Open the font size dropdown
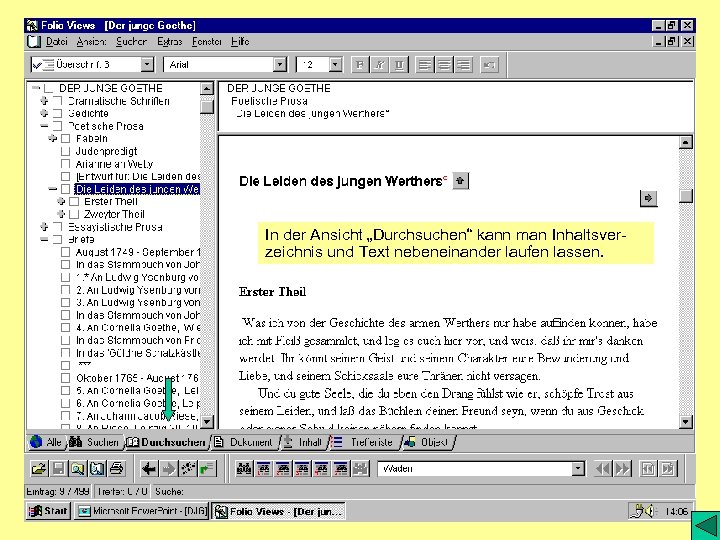Viewport: 720px width, 540px height. tap(335, 65)
